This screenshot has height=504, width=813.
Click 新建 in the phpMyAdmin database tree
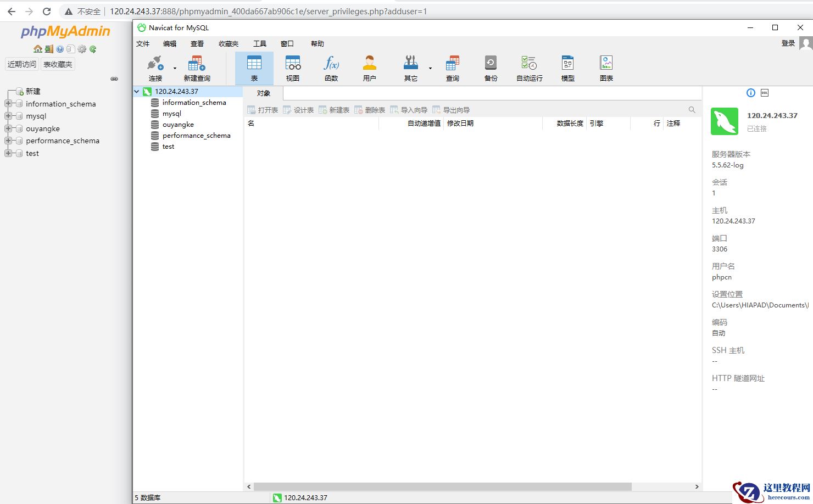point(33,91)
